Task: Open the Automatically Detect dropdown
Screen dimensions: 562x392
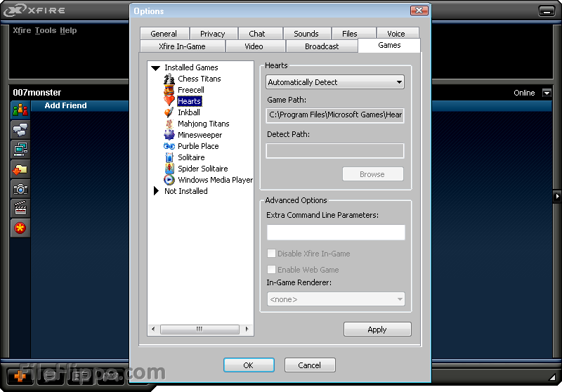Action: (335, 82)
